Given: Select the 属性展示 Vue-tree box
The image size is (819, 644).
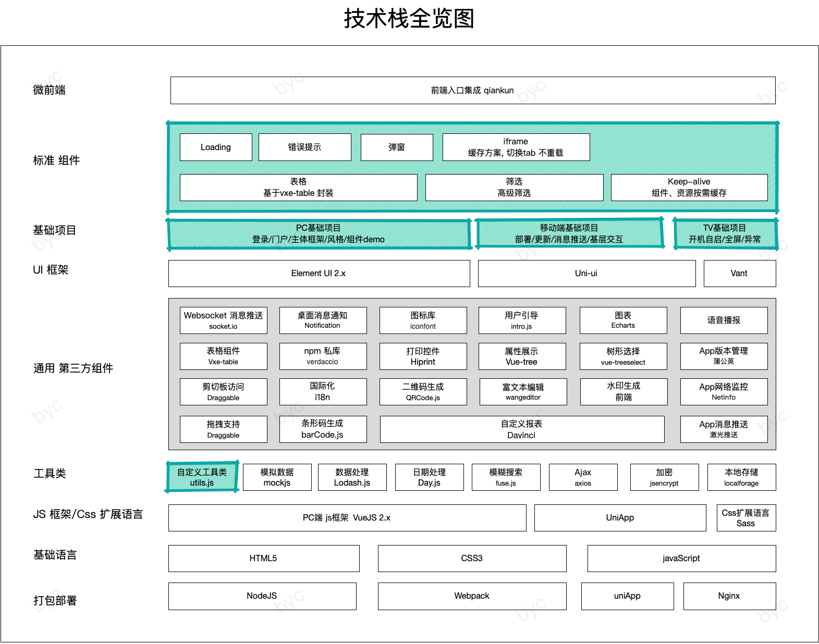Looking at the screenshot, I should pyautogui.click(x=522, y=356).
